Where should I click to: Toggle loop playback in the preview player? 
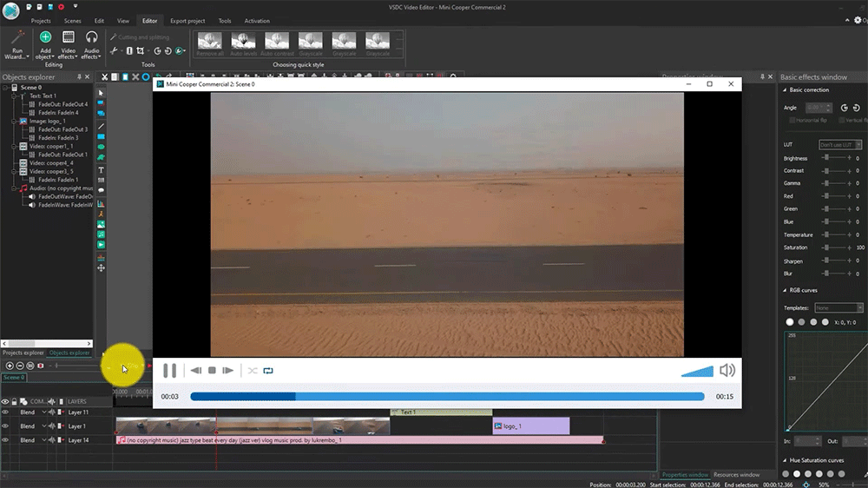[268, 371]
